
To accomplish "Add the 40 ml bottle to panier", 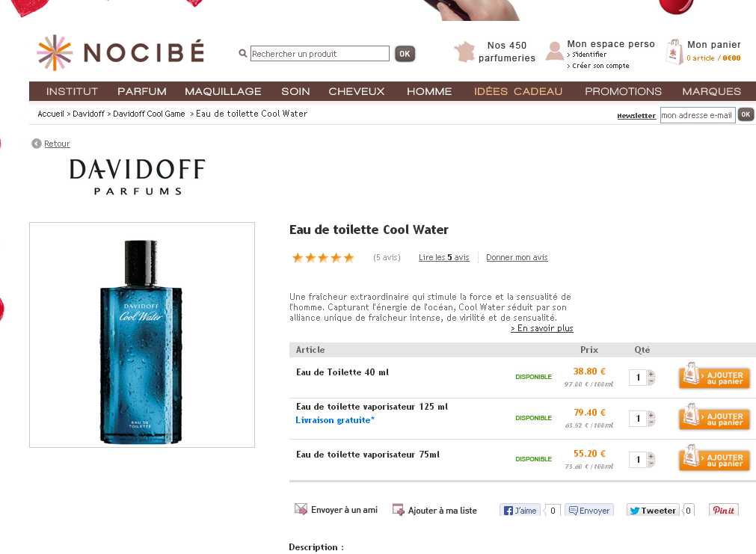I will coord(714,376).
